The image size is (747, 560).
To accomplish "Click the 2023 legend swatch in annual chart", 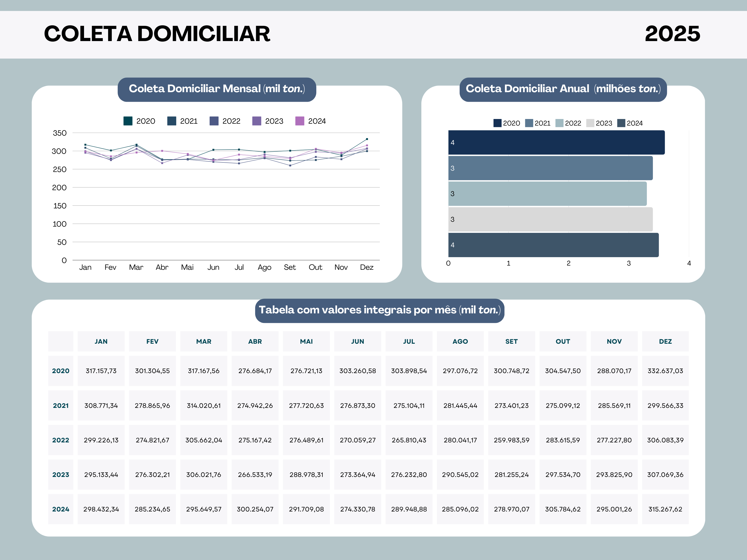I will click(590, 123).
